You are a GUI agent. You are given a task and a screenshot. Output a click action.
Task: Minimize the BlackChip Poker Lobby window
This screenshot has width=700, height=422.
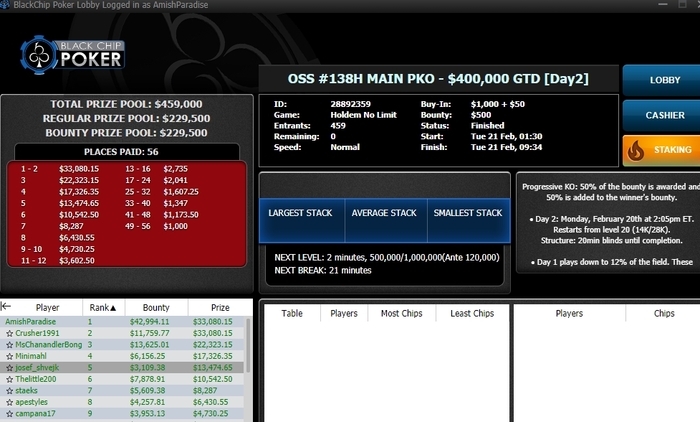[663, 4]
